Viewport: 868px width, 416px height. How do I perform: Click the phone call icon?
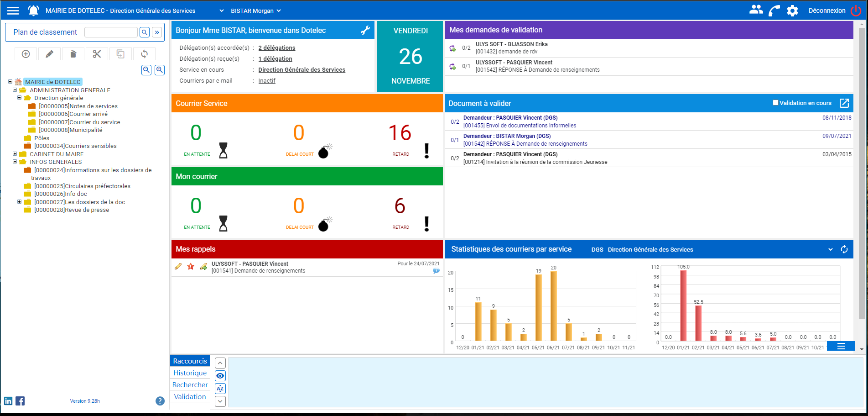774,11
